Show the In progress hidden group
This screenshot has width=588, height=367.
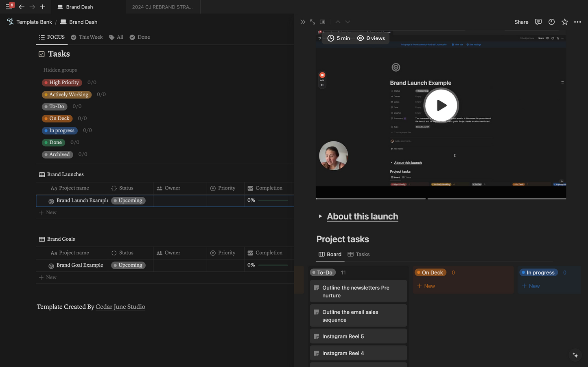[x=60, y=130]
